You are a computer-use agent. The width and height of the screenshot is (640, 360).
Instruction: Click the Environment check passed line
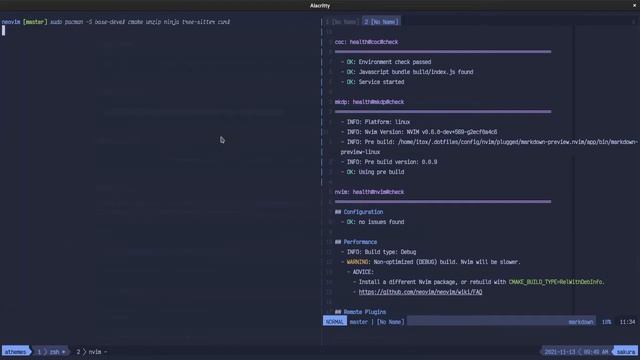[x=386, y=62]
